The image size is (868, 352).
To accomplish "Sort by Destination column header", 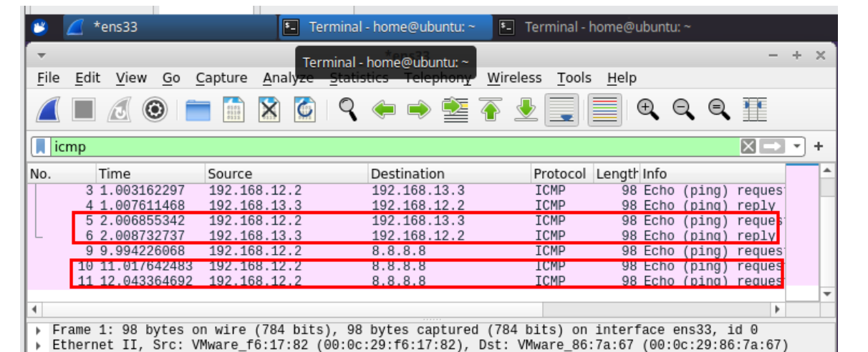I will 450,173.
